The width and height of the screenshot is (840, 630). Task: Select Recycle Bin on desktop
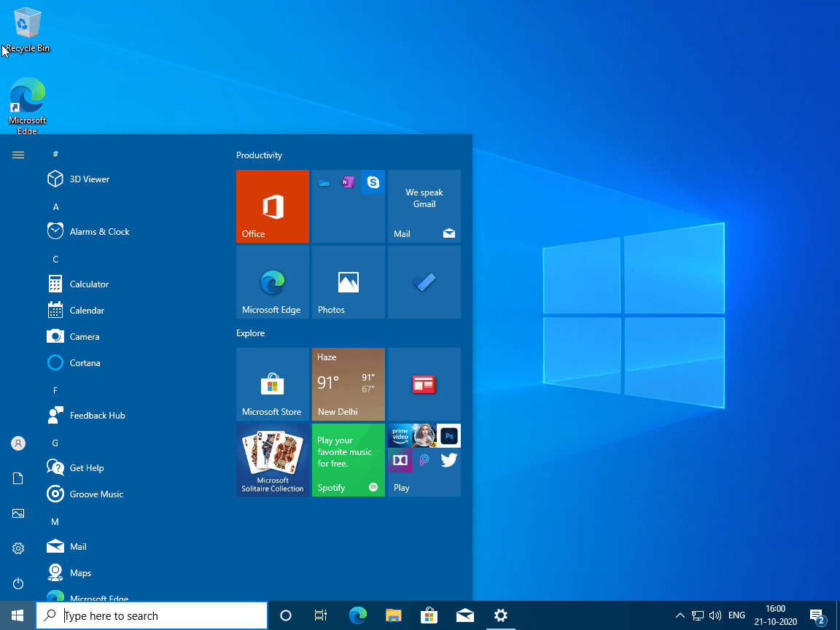click(26, 31)
